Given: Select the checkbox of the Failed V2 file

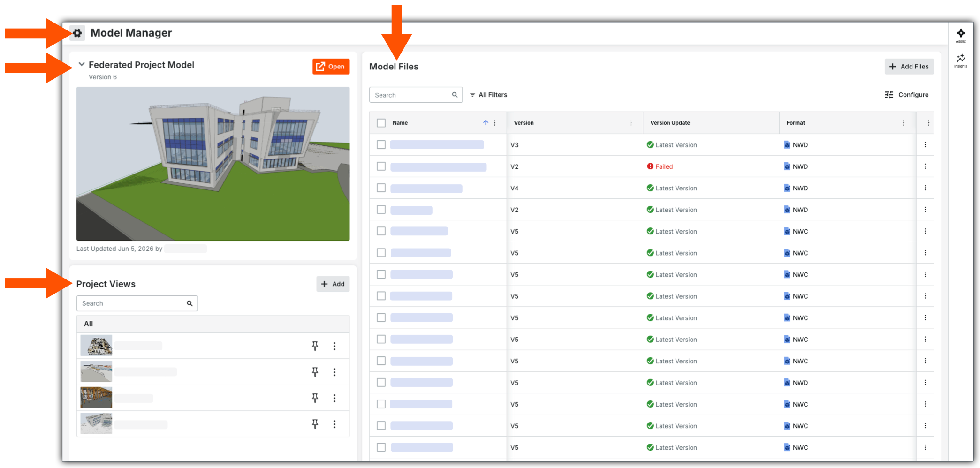Looking at the screenshot, I should coord(381,166).
